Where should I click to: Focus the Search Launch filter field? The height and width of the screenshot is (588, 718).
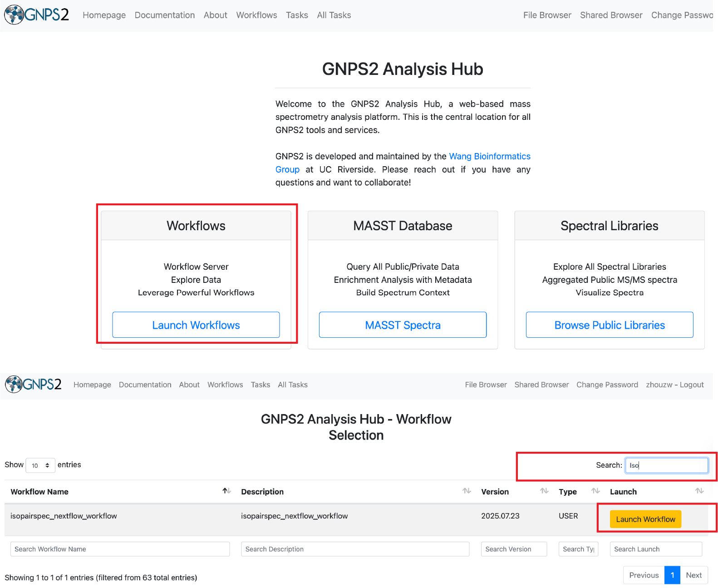coord(656,549)
